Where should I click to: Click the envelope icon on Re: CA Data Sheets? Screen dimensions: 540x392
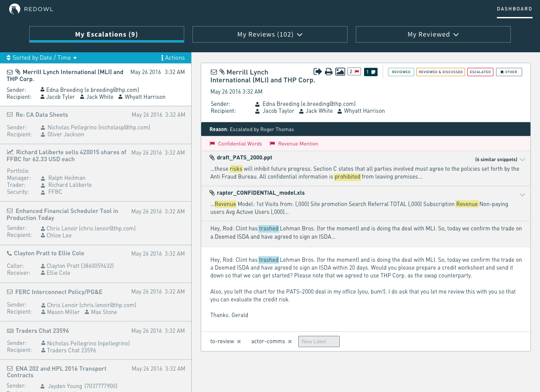(10, 115)
